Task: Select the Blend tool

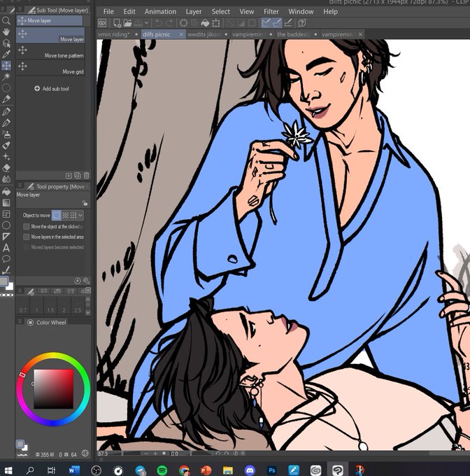Action: pos(6,179)
